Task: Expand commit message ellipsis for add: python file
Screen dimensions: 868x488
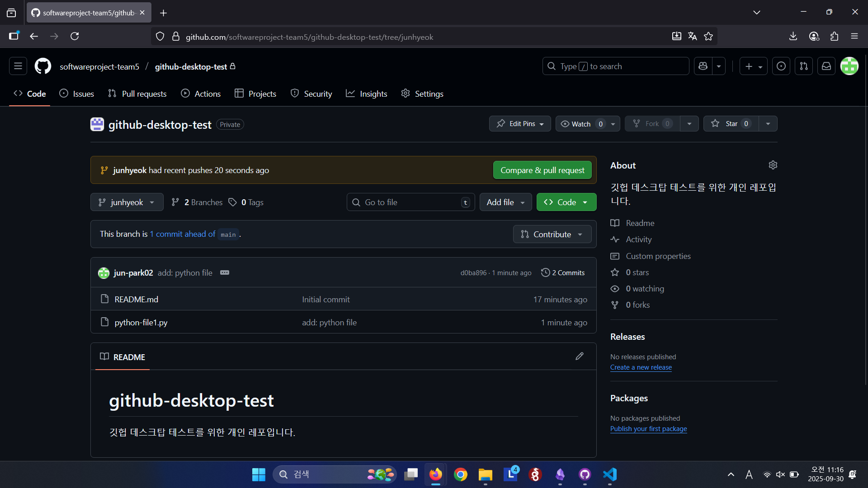Action: pos(225,273)
